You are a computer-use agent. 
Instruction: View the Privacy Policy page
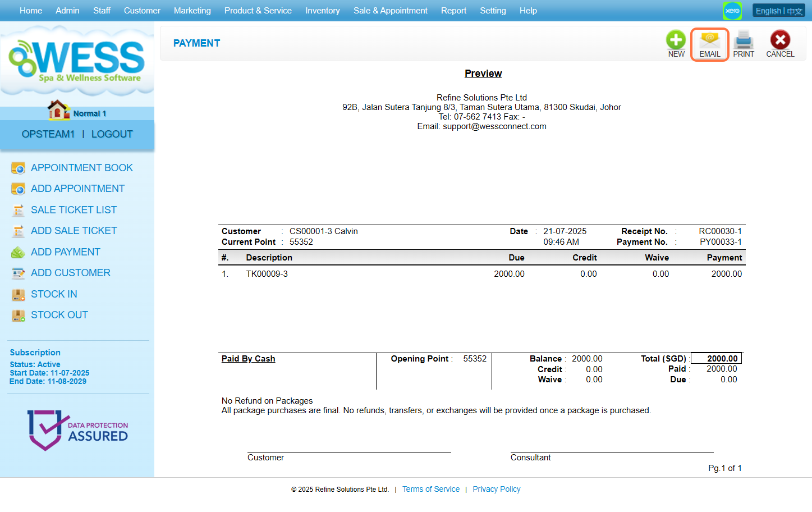pos(496,489)
